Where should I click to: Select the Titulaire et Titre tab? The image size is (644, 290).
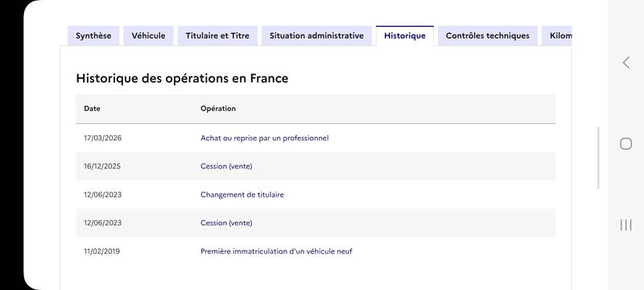point(217,35)
